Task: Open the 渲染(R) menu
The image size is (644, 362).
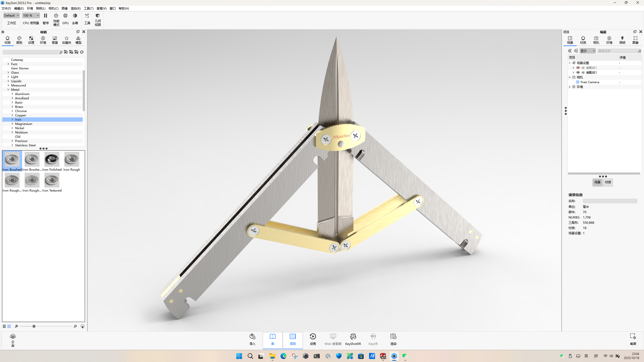Action: pyautogui.click(x=75, y=8)
